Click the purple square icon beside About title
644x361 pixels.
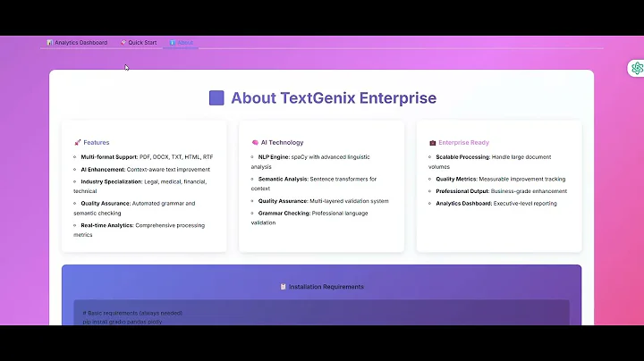[216, 98]
